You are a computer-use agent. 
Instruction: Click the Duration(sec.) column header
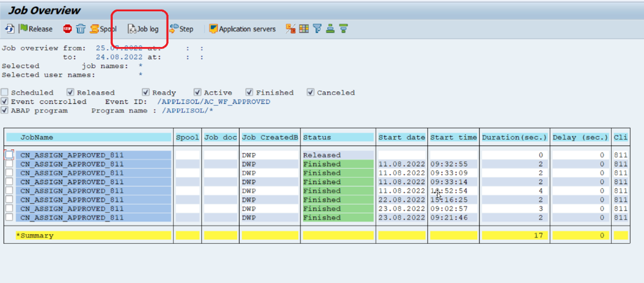click(515, 137)
